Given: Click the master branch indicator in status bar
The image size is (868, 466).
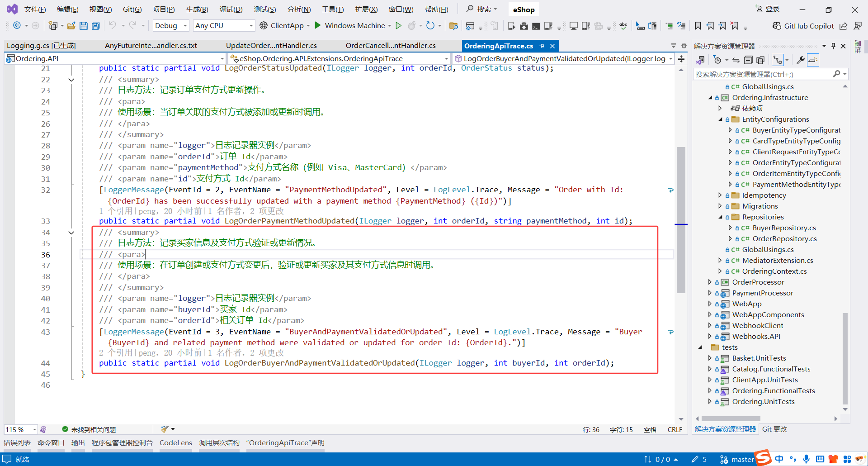Looking at the screenshot, I should 737,459.
